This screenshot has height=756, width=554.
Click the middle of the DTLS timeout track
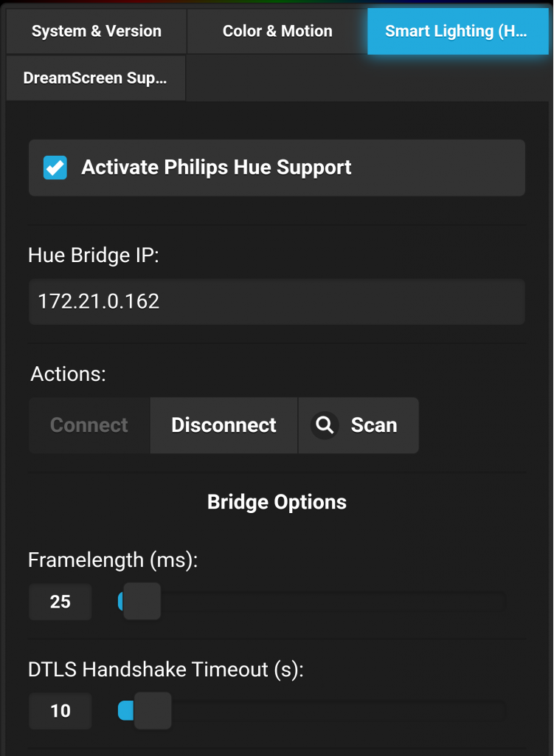(x=312, y=711)
